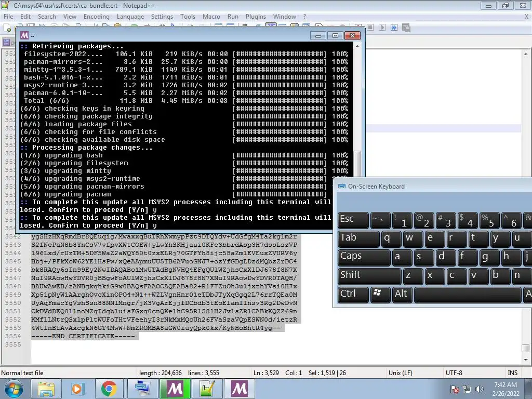Open the Edit menu

point(25,16)
